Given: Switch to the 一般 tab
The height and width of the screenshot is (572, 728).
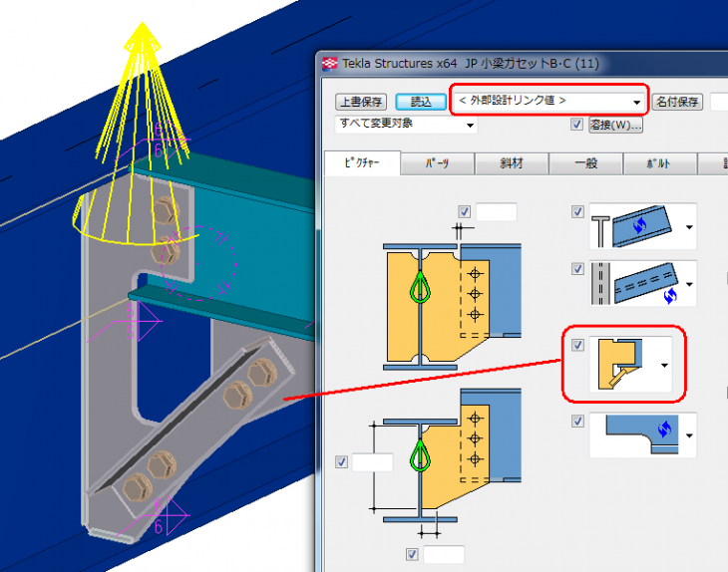Looking at the screenshot, I should click(x=585, y=163).
